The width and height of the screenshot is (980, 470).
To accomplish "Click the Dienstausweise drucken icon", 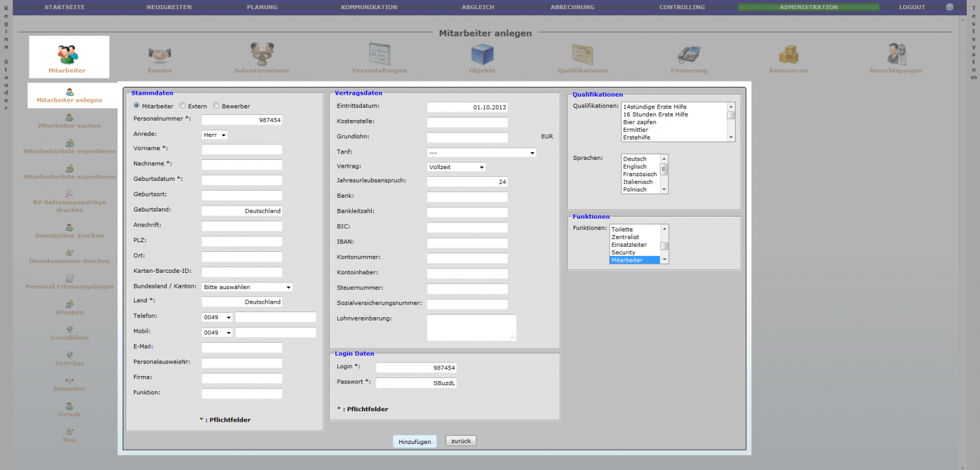I will 69,253.
